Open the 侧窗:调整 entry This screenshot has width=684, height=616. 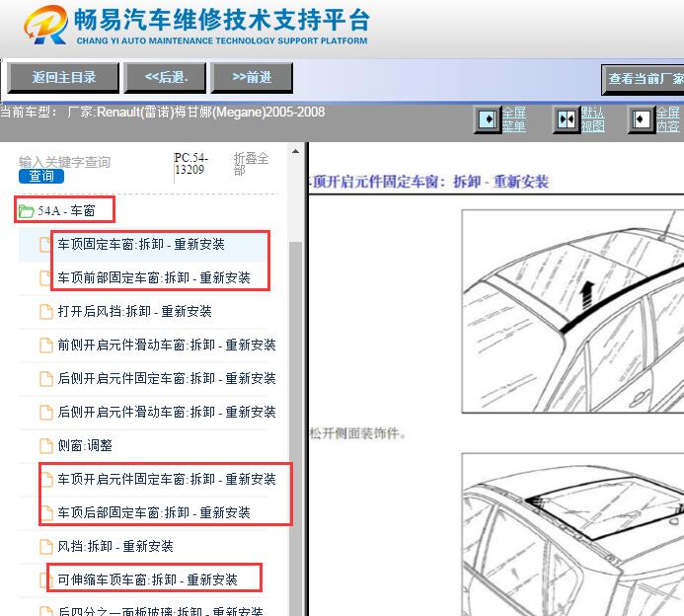[x=85, y=445]
